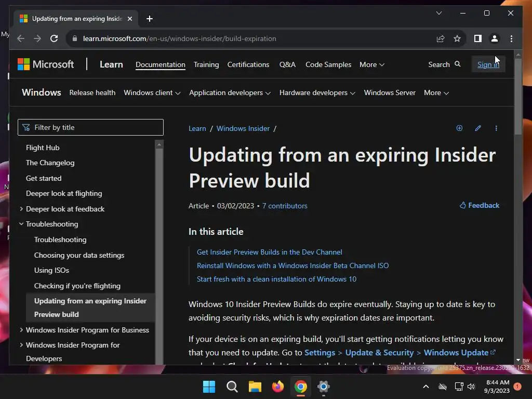532x399 pixels.
Task: Open Chrome profile avatar menu
Action: coord(495,38)
